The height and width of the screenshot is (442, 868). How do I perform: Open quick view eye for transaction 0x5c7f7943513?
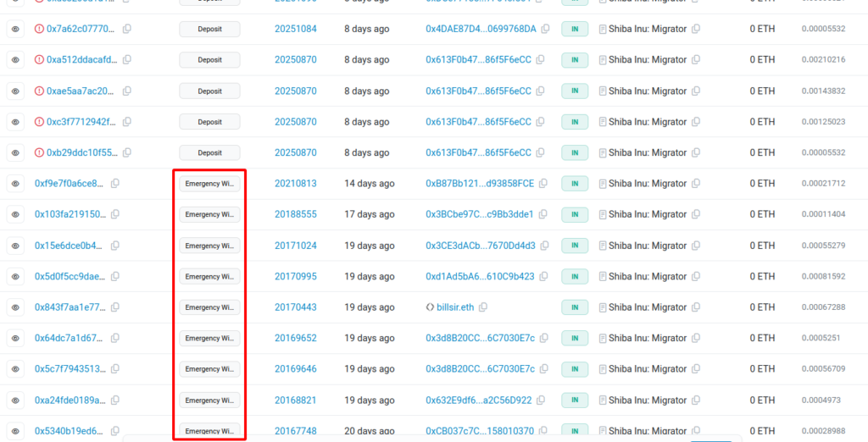(15, 369)
